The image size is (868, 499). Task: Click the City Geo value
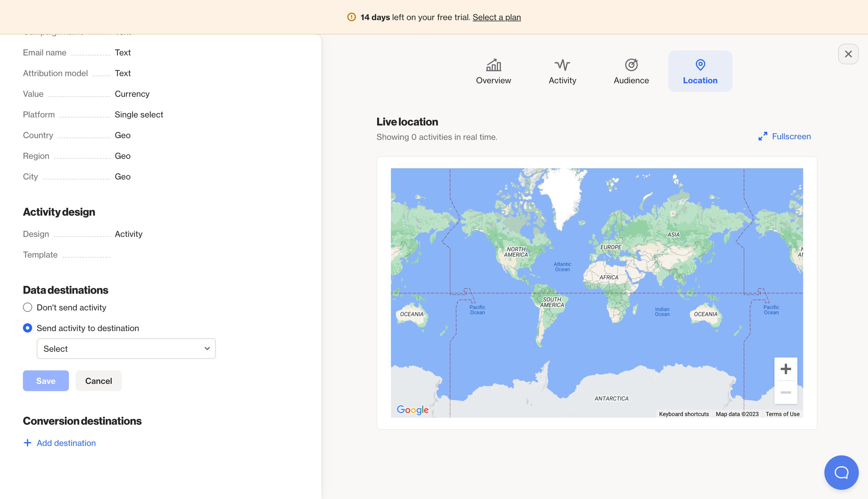123,177
